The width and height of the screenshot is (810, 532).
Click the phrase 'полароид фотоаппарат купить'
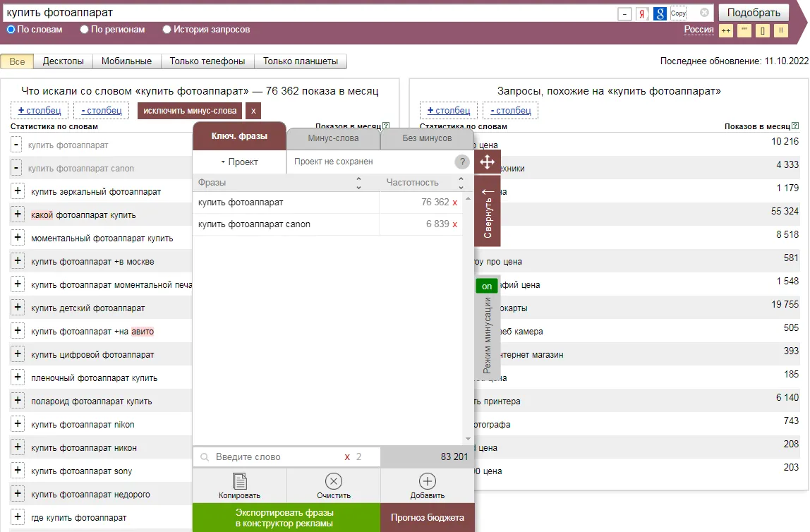point(92,401)
